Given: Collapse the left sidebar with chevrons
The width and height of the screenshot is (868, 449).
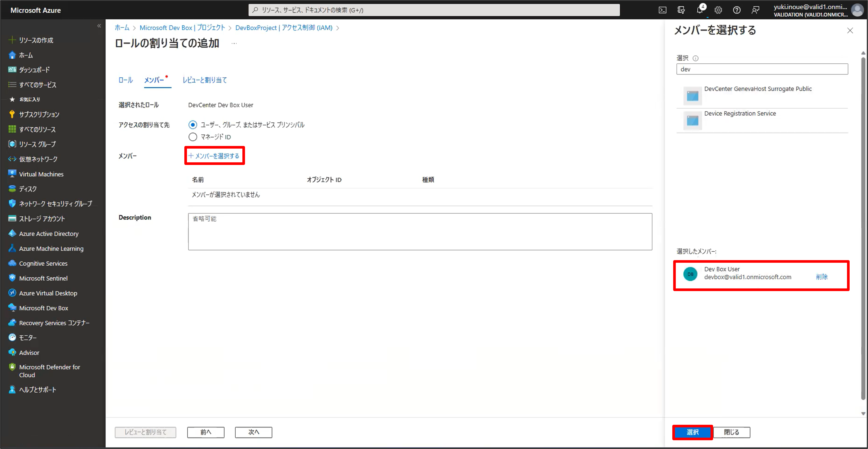Looking at the screenshot, I should [x=99, y=26].
